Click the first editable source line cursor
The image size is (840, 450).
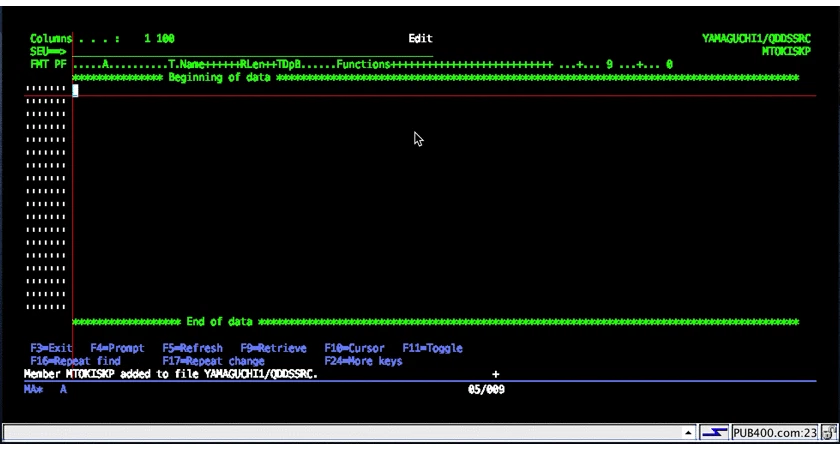(76, 90)
